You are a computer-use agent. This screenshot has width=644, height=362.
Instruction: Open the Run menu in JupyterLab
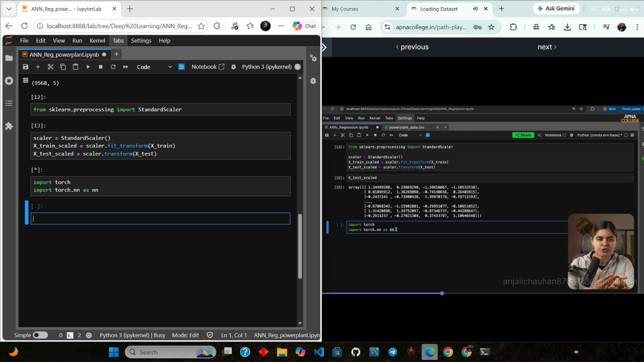[77, 41]
